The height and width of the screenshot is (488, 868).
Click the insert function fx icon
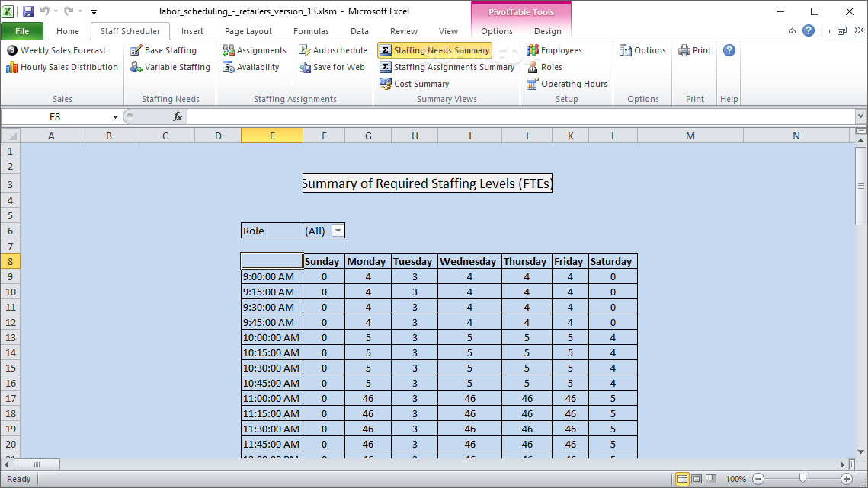pyautogui.click(x=178, y=116)
